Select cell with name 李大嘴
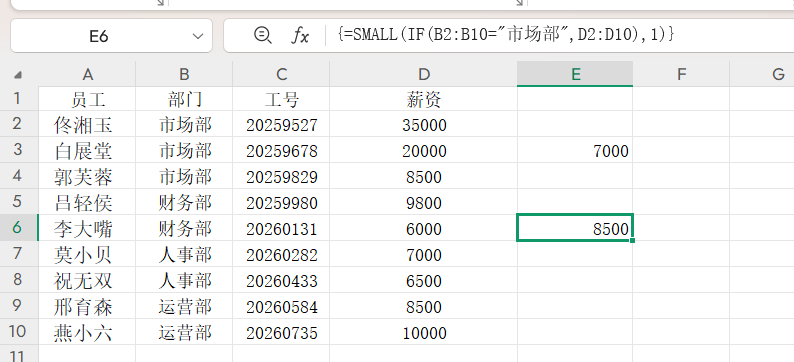The image size is (794, 362). (87, 228)
